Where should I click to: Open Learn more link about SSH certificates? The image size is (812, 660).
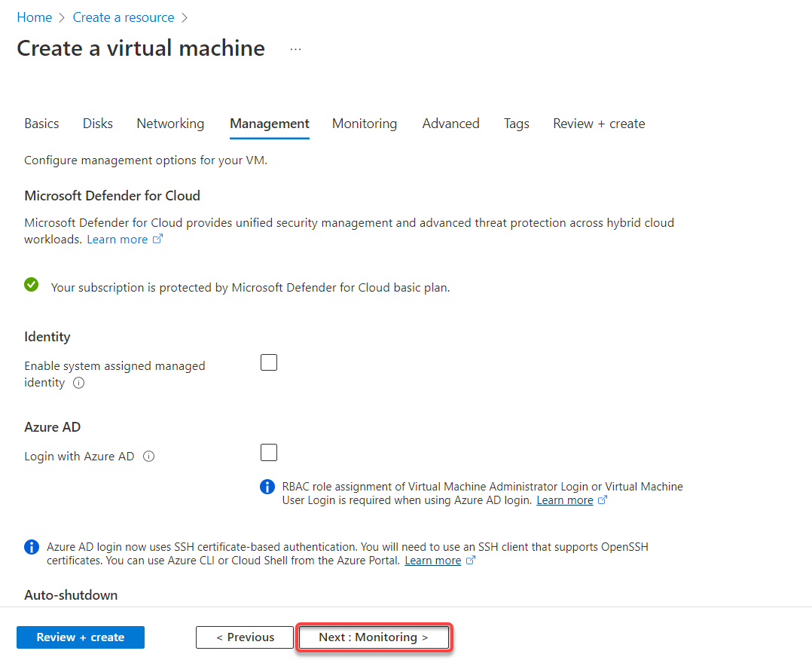(x=433, y=561)
